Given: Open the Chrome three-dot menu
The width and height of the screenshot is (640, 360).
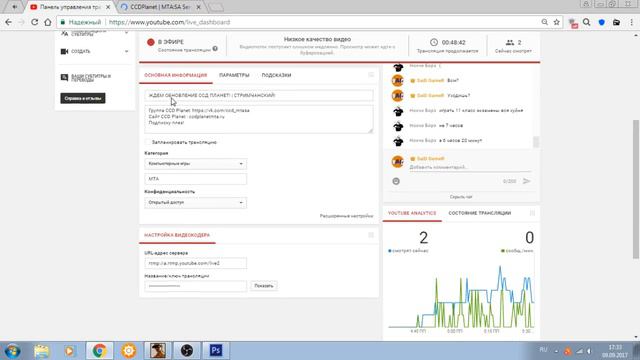Looking at the screenshot, I should (631, 22).
